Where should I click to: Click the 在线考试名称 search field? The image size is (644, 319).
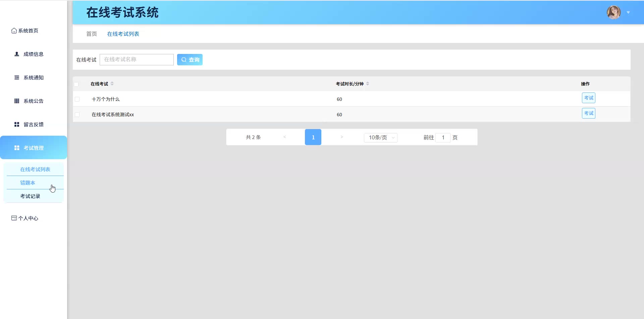[137, 60]
